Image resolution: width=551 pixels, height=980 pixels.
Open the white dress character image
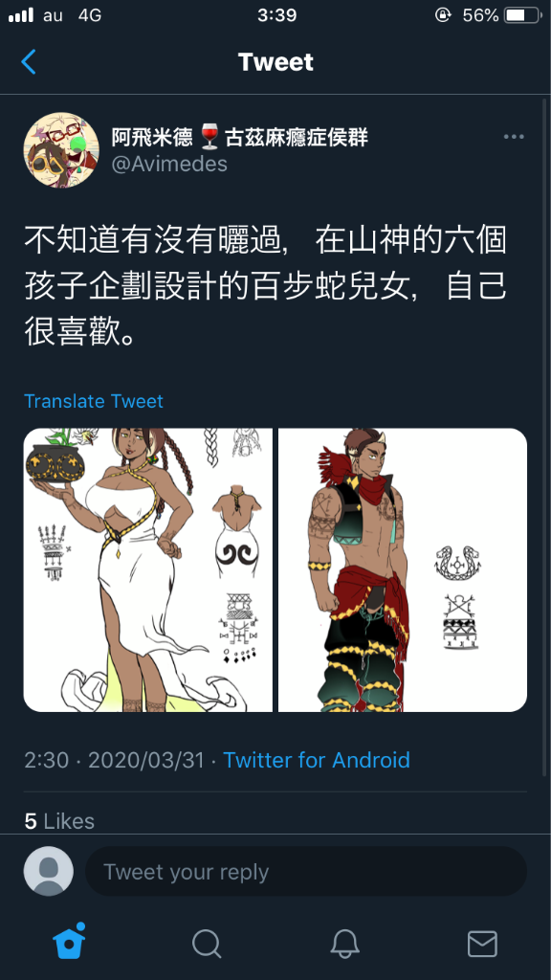(x=148, y=570)
